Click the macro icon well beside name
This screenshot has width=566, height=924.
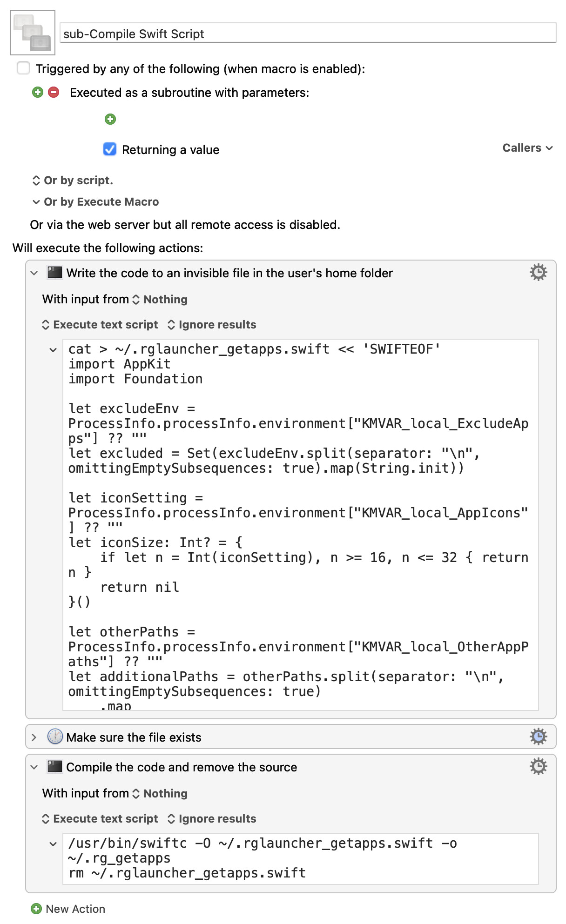pos(33,33)
